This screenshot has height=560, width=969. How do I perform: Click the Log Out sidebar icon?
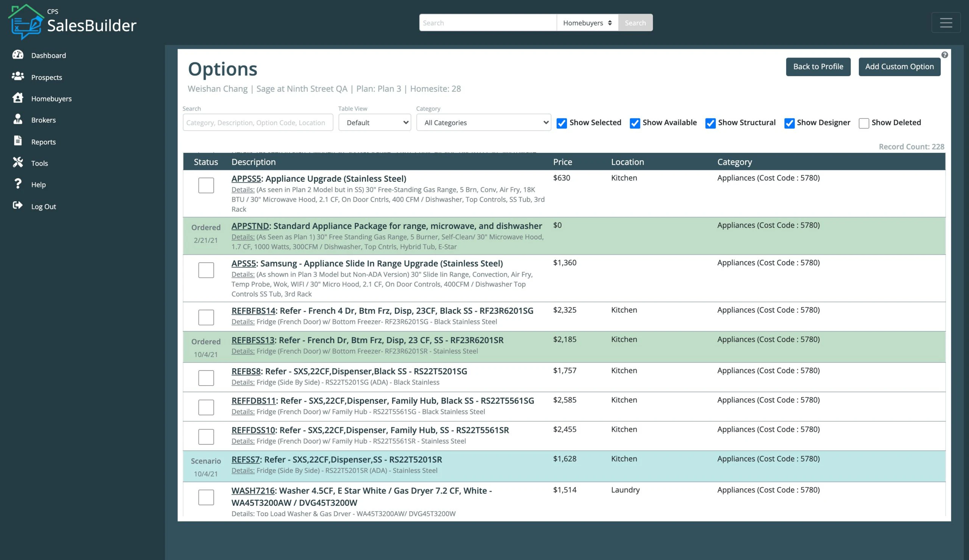click(x=18, y=205)
